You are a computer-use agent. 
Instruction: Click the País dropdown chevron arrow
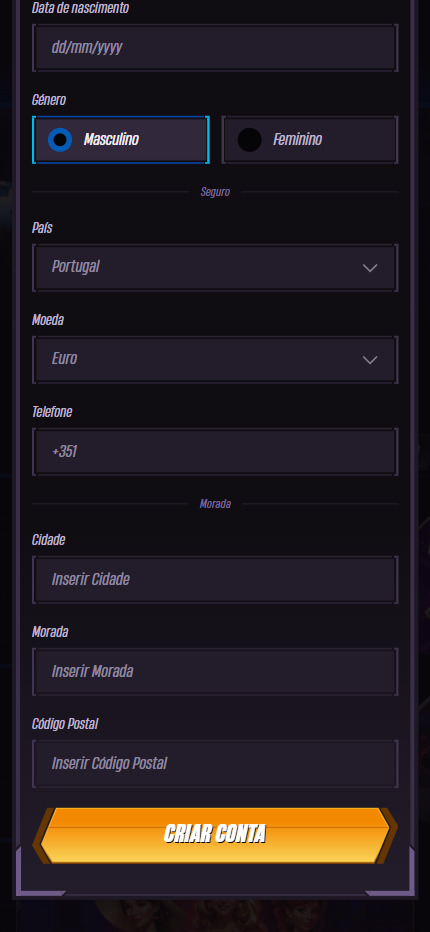[370, 267]
